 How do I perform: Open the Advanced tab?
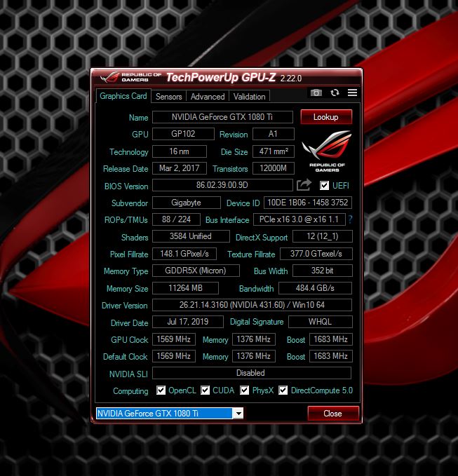click(x=208, y=97)
